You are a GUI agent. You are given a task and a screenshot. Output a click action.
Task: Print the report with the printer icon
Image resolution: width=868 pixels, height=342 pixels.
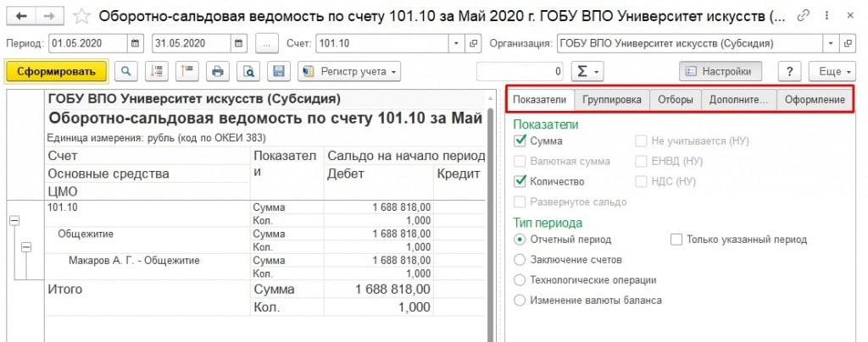click(218, 71)
